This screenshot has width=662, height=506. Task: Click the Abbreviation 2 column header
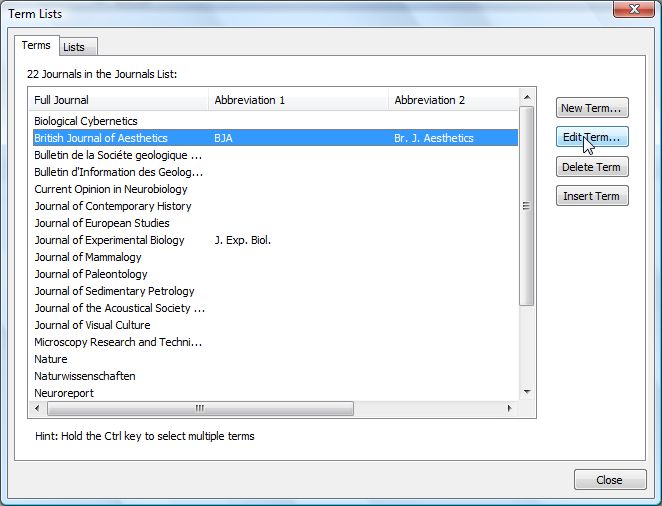coord(452,100)
